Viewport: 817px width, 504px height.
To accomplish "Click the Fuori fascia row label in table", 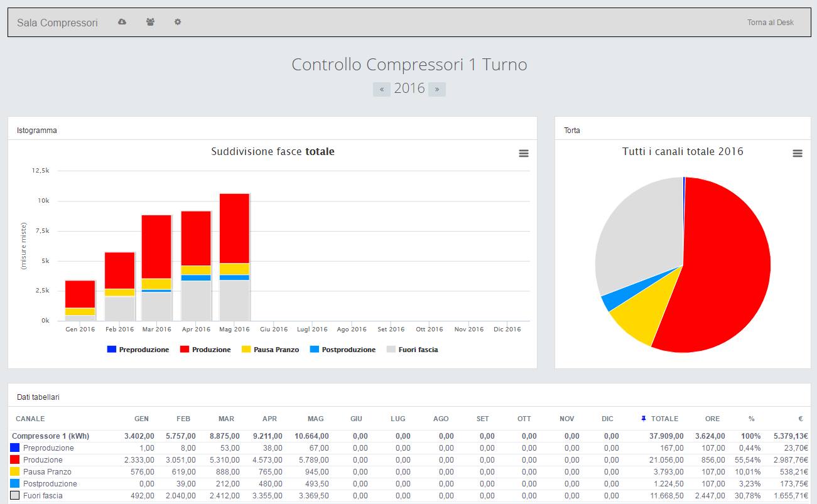I will pos(43,496).
